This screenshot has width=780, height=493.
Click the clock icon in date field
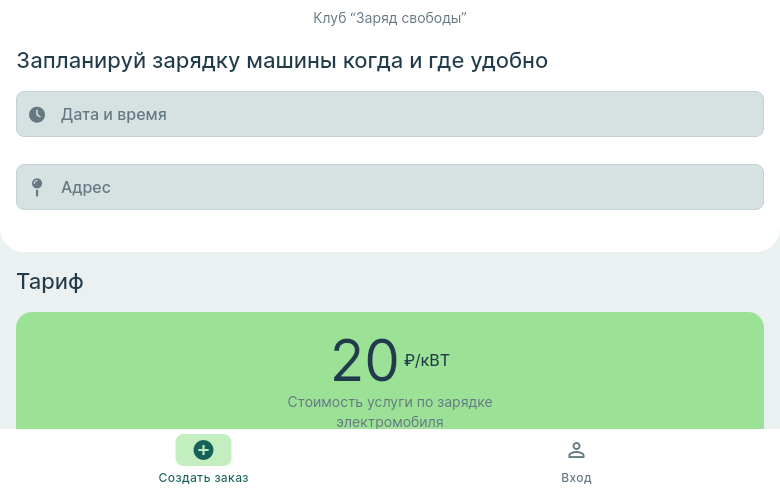(x=37, y=114)
